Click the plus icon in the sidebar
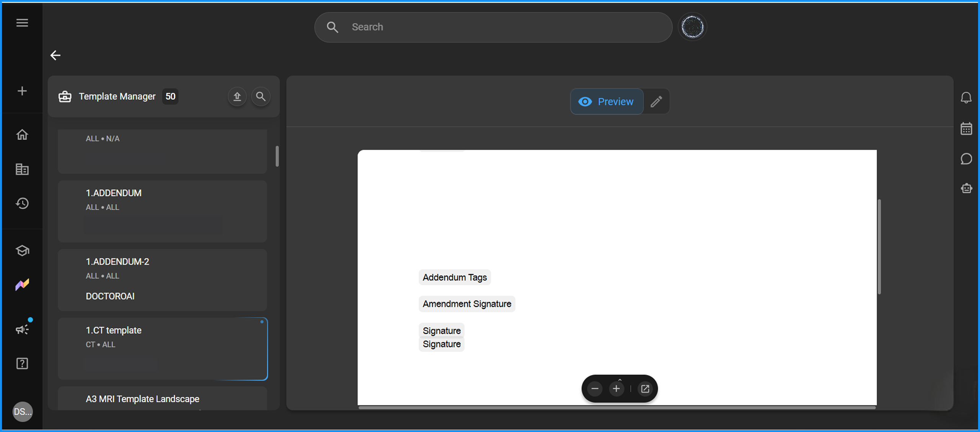The height and width of the screenshot is (432, 980). coord(22,91)
